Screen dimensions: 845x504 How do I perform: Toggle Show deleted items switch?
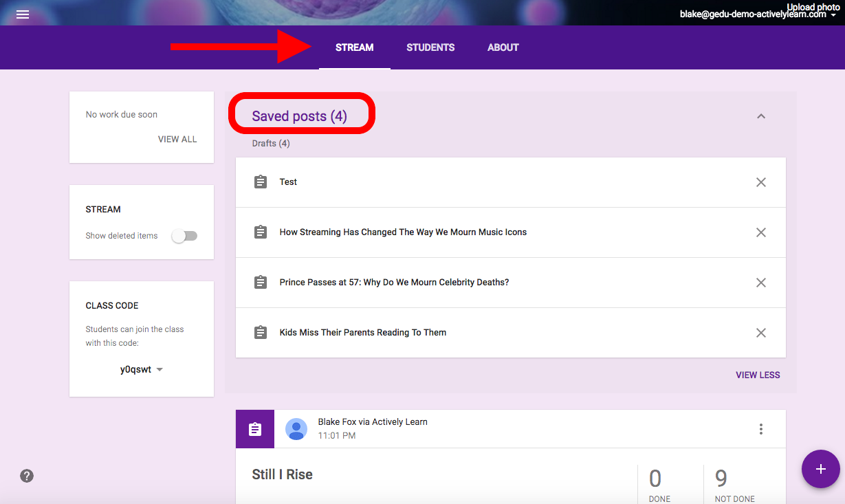coord(184,236)
